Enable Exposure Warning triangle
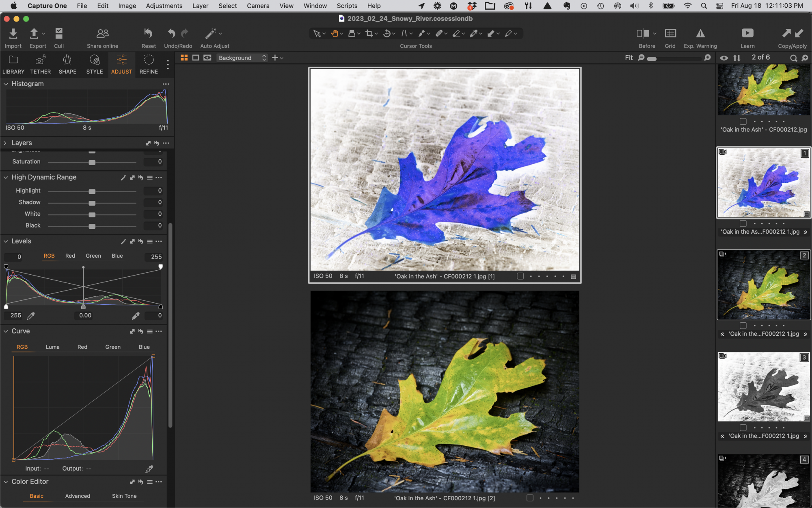 coord(700,33)
